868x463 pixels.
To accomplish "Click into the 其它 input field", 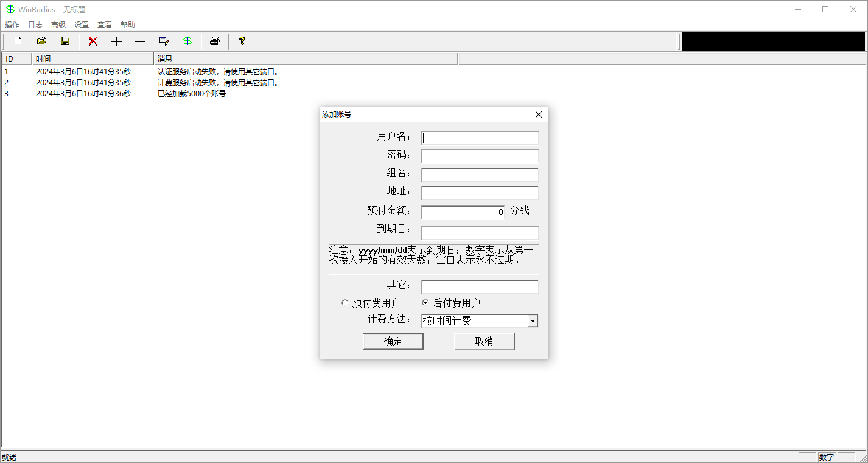I will click(x=480, y=286).
